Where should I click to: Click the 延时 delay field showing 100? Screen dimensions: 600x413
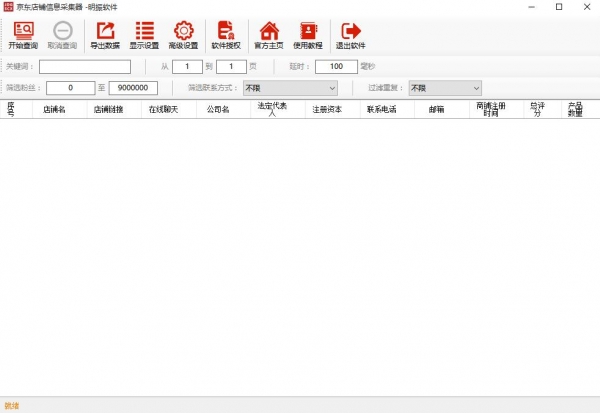tap(336, 67)
